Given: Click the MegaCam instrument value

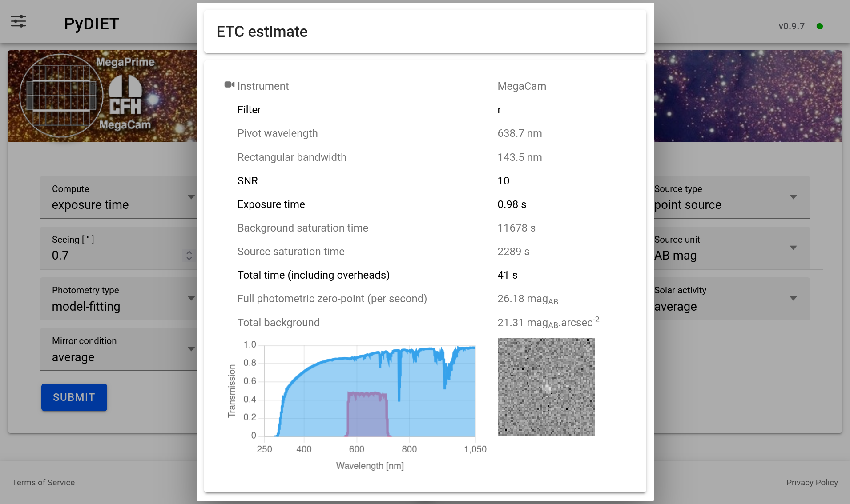Looking at the screenshot, I should [x=522, y=86].
